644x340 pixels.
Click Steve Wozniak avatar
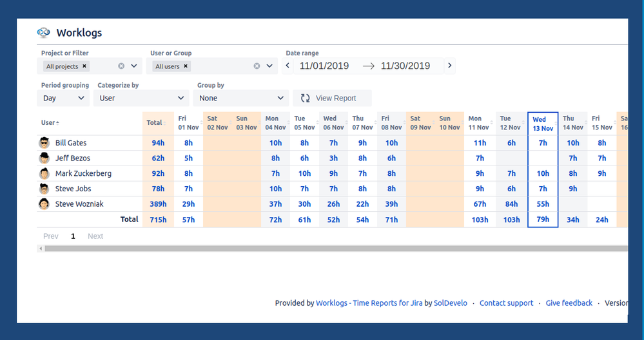point(44,204)
